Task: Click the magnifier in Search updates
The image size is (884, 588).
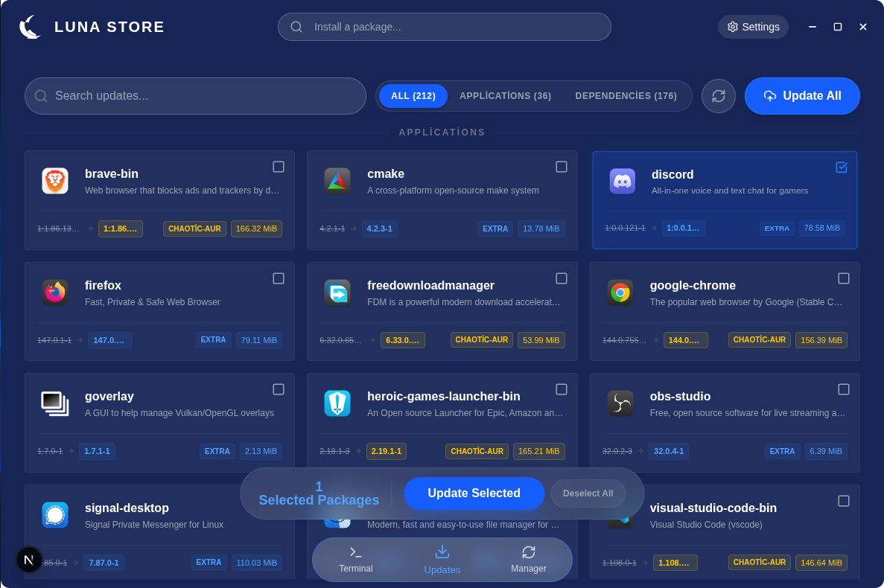Action: (x=41, y=96)
